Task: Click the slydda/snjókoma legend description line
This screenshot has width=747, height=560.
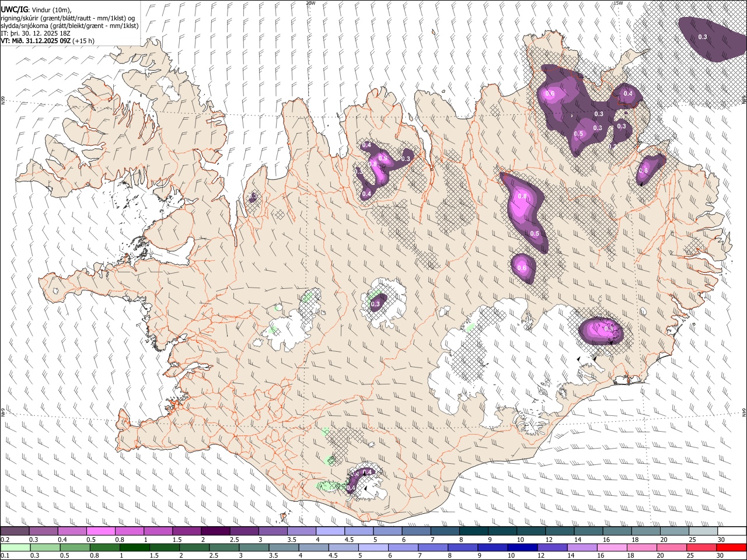Action: pyautogui.click(x=69, y=26)
